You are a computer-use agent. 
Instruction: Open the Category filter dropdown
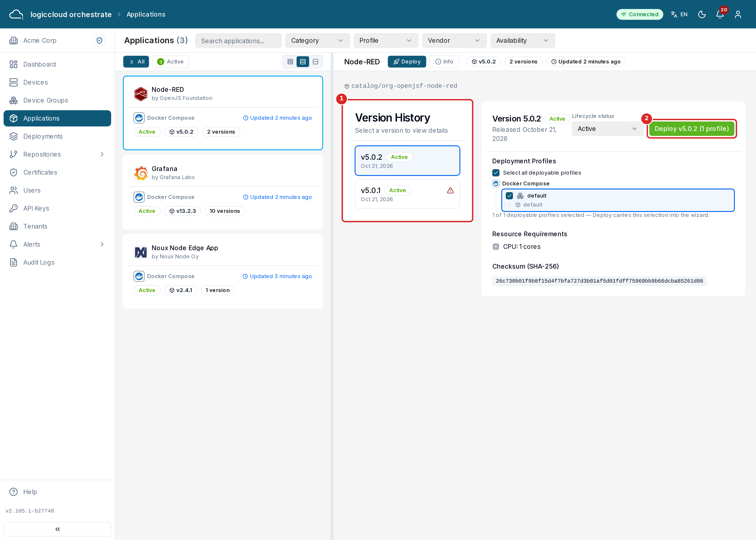[x=317, y=40]
